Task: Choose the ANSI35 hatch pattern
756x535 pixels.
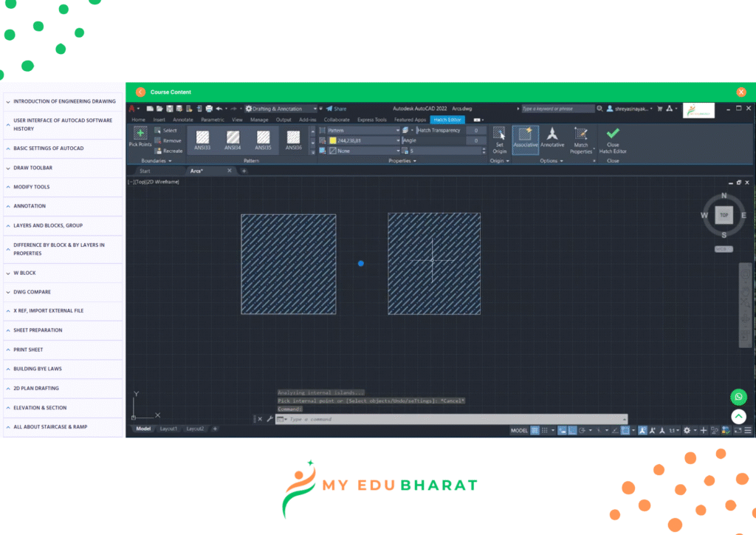Action: [x=264, y=137]
